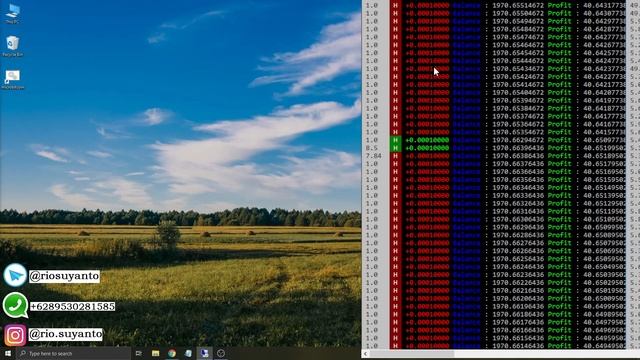
Task: Open the third desktop shortcut icon
Action: click(x=13, y=79)
